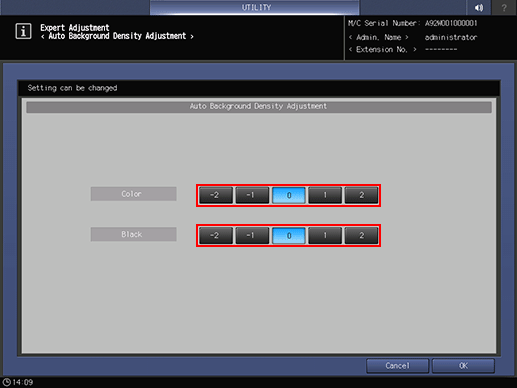
Task: Set Black density to 0
Action: [x=289, y=236]
